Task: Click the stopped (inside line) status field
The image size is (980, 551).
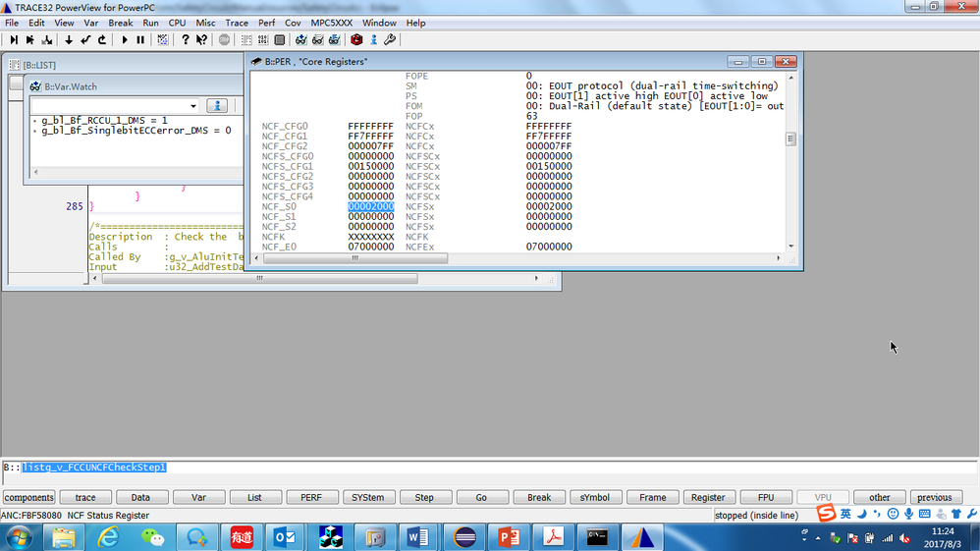Action: click(x=764, y=516)
